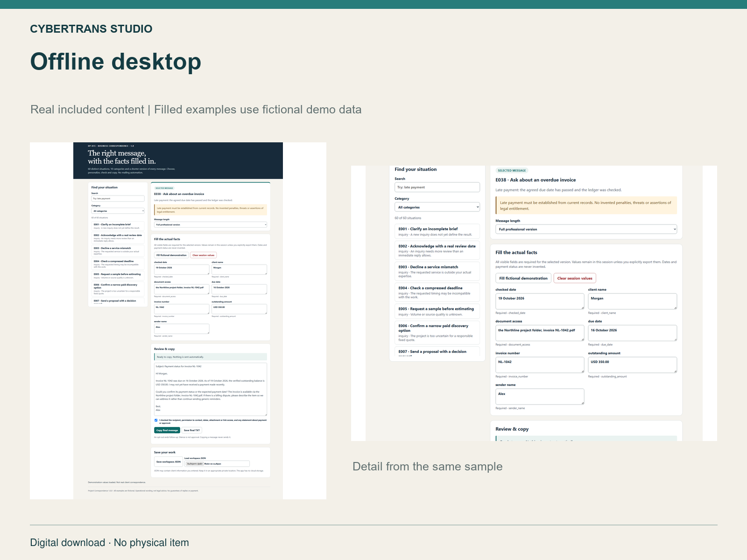The image size is (747, 560).
Task: Click the 60 of 60 situations count in detail view
Action: click(408, 218)
